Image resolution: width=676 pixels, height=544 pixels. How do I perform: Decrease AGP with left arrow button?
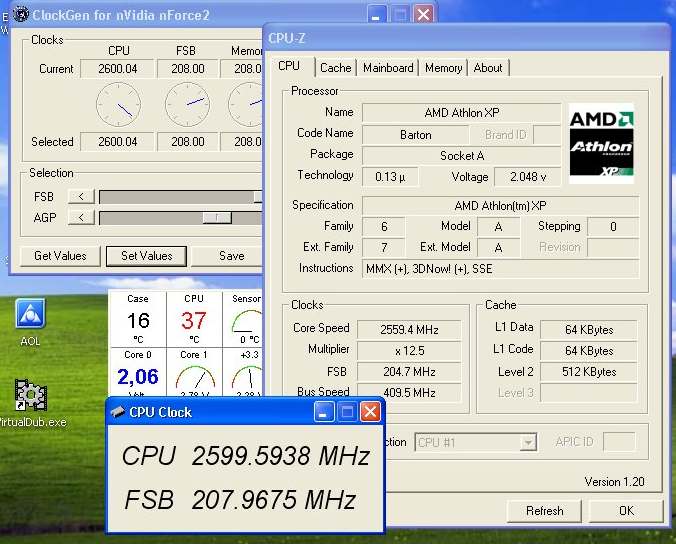pyautogui.click(x=81, y=217)
